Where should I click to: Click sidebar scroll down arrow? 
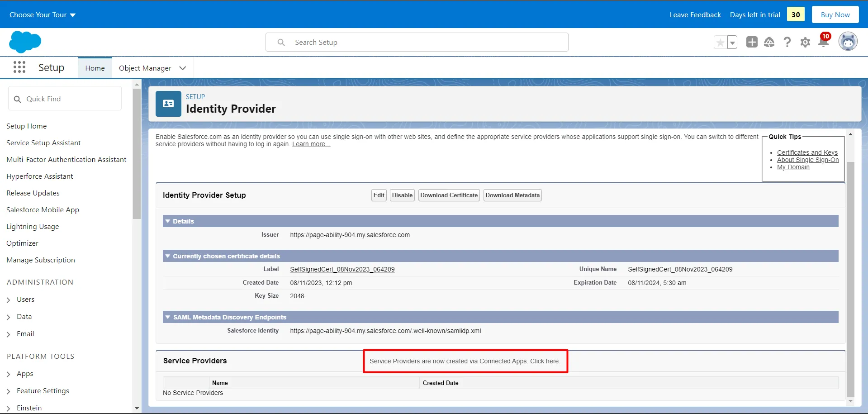coord(137,409)
